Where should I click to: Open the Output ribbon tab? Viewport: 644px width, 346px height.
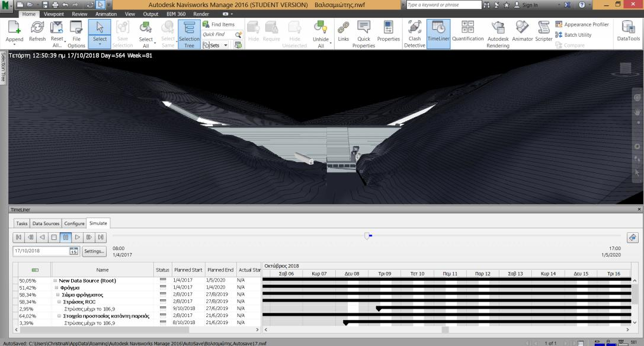150,14
